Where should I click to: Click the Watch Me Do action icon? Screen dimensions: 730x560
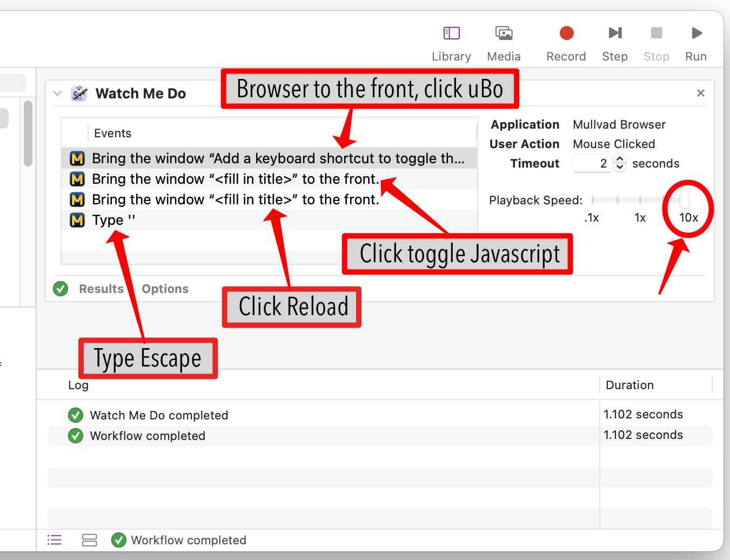(x=79, y=92)
